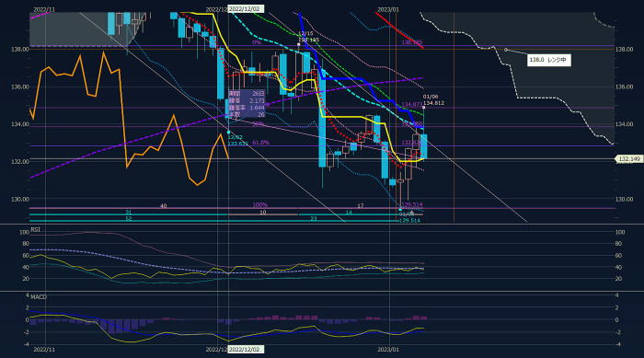The width and height of the screenshot is (644, 358).
Task: Click the cyan 129.514 label near chart bottom
Action: pos(410,221)
